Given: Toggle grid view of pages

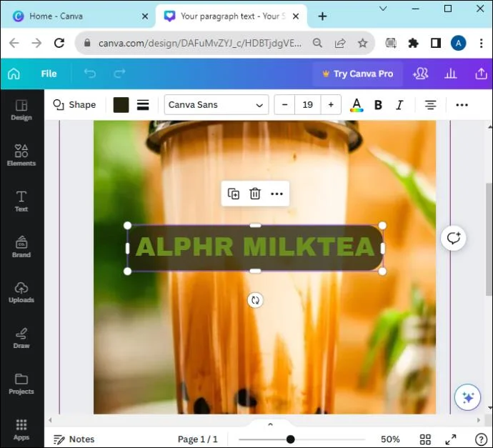Looking at the screenshot, I should (425, 439).
